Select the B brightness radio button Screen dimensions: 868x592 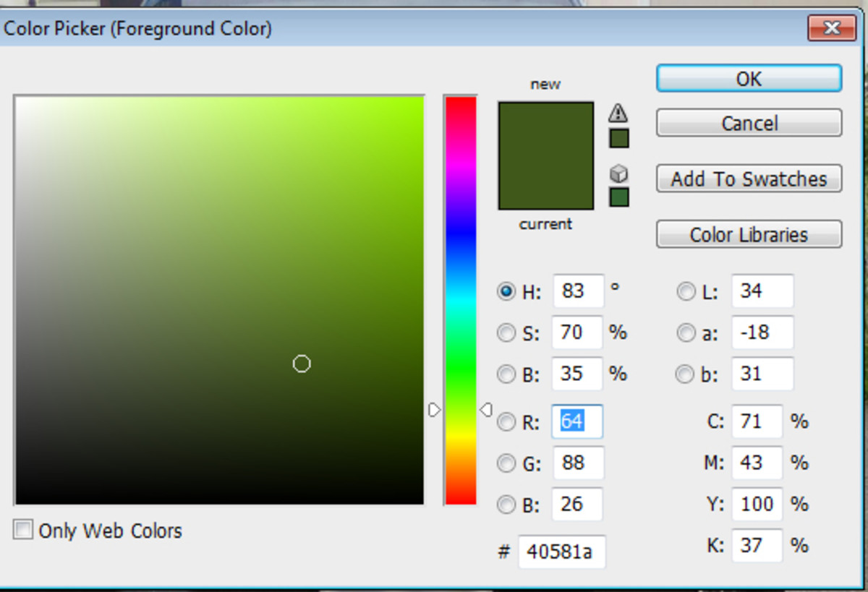[x=506, y=374]
